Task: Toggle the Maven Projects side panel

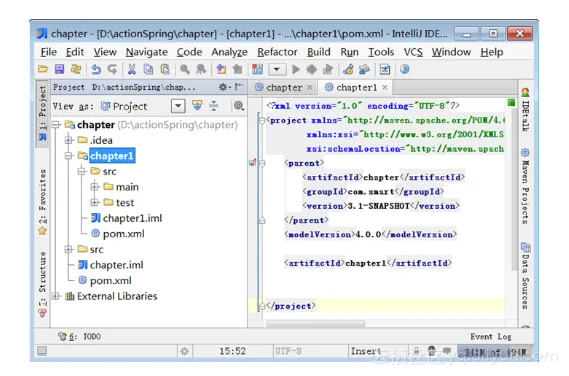Action: pyautogui.click(x=525, y=187)
